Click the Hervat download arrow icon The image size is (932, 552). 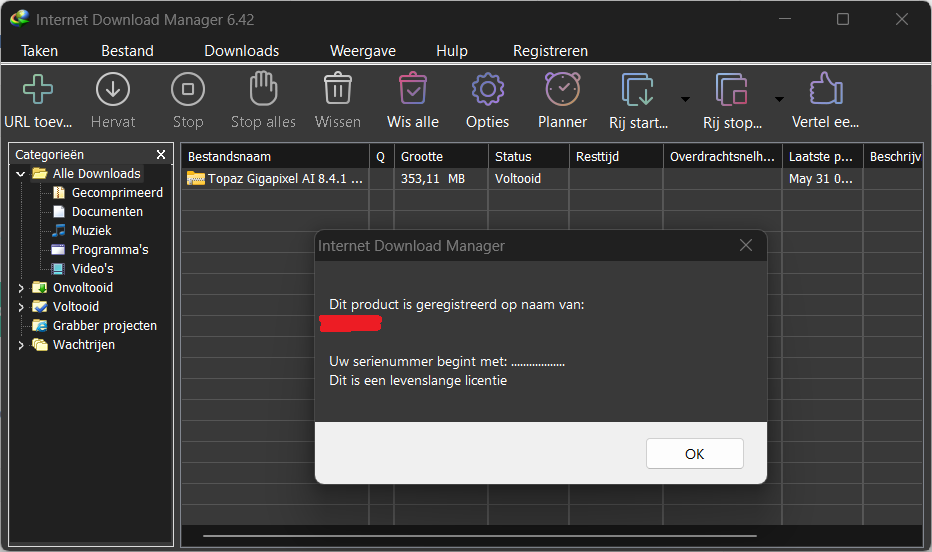[x=113, y=89]
